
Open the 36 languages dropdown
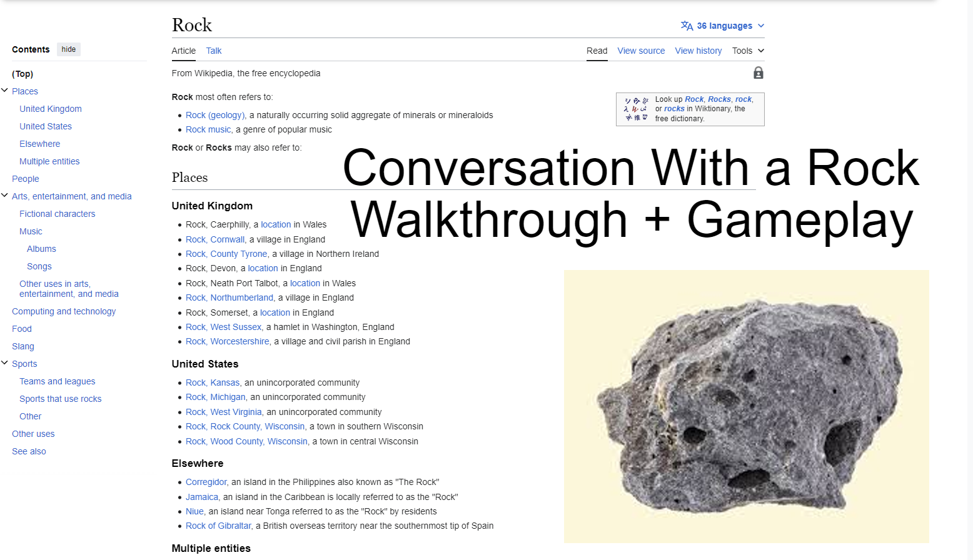(x=722, y=26)
